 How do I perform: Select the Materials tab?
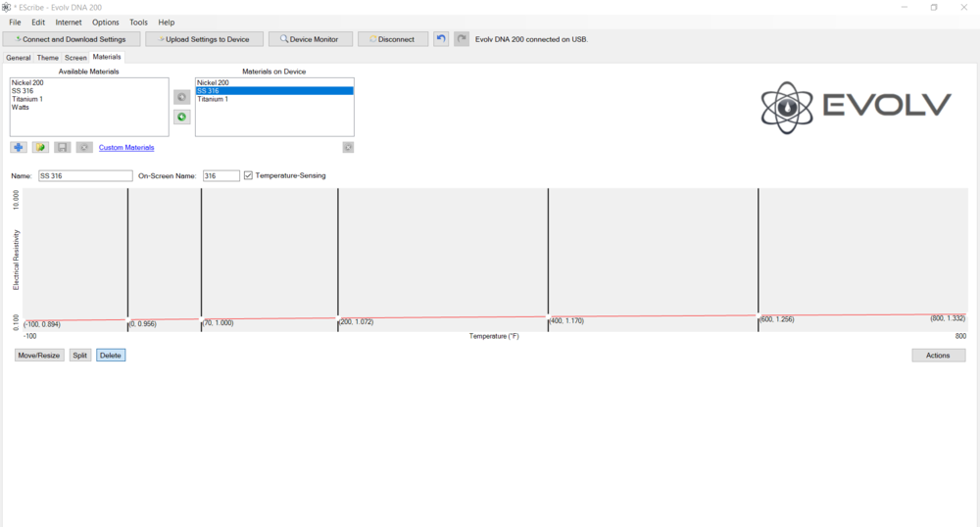(107, 57)
